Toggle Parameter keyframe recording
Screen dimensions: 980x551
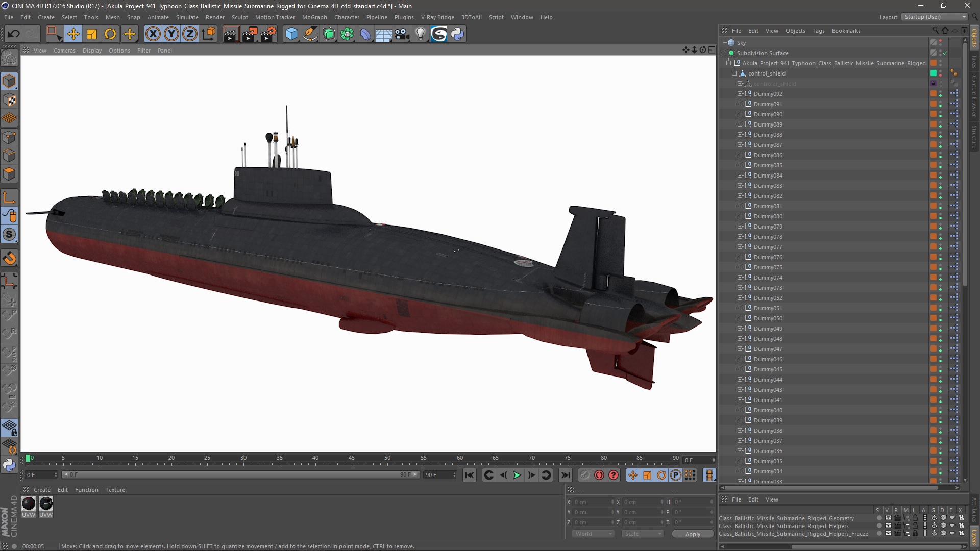(x=676, y=475)
